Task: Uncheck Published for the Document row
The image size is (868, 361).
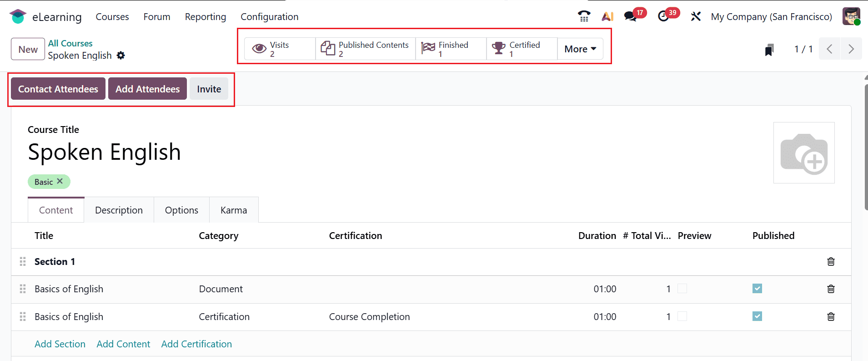Action: (x=757, y=289)
